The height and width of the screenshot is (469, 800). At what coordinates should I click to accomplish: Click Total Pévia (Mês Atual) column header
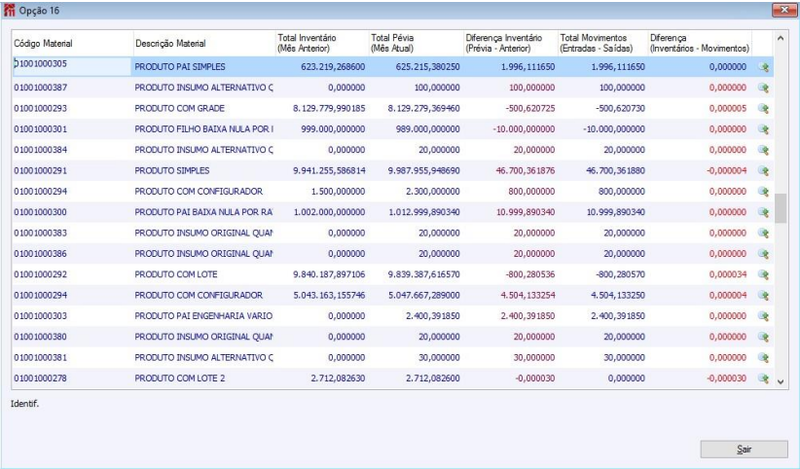click(x=416, y=43)
